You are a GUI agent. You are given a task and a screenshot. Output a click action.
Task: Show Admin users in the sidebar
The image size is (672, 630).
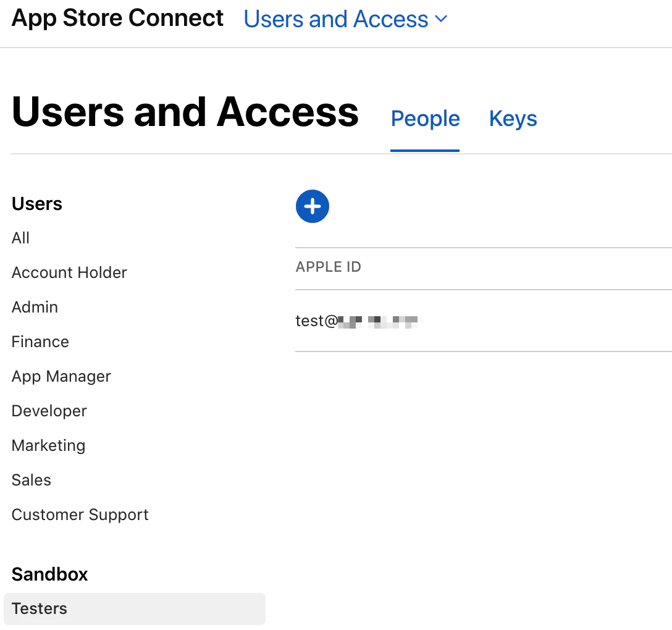click(x=35, y=307)
